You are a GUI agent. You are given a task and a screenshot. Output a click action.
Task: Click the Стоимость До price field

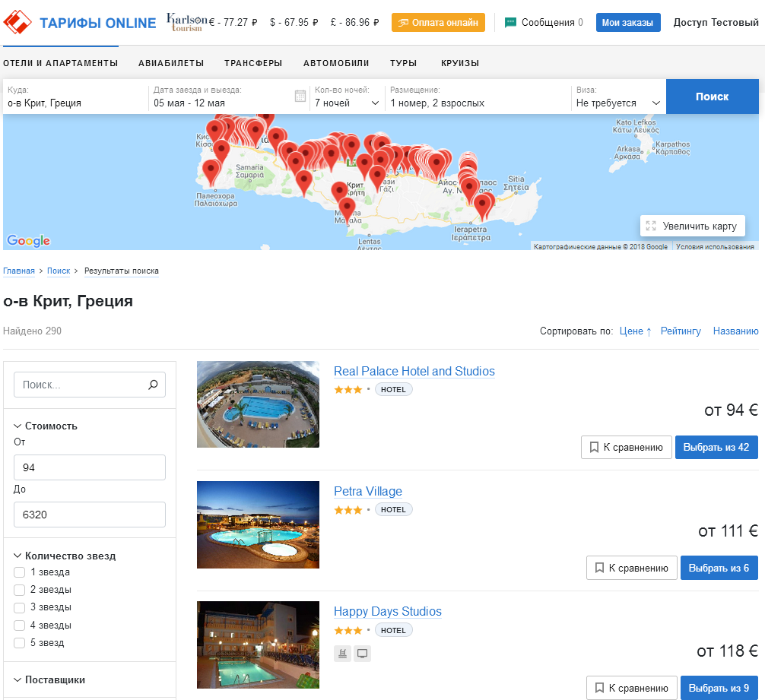pyautogui.click(x=90, y=515)
